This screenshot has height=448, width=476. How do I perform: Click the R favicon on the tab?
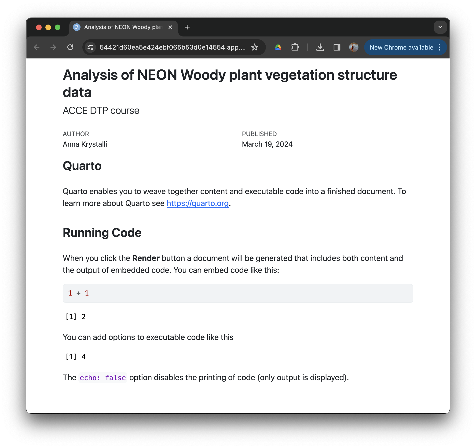click(77, 27)
